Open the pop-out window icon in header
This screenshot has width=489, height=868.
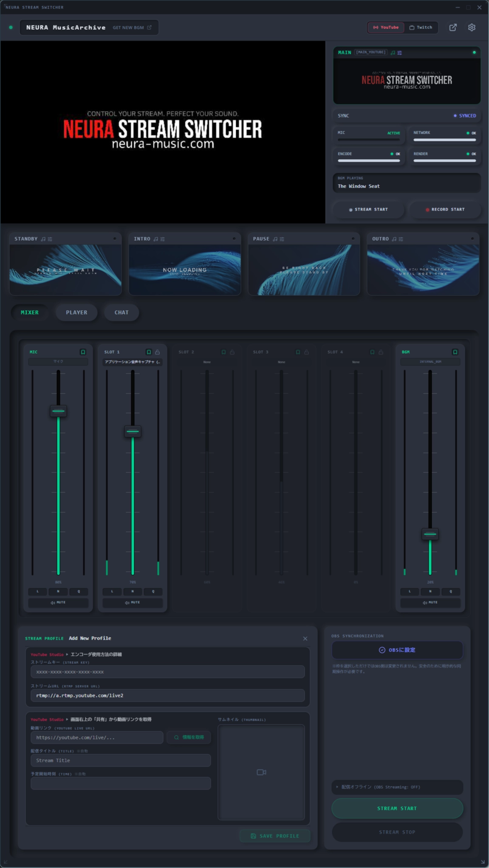(x=453, y=27)
